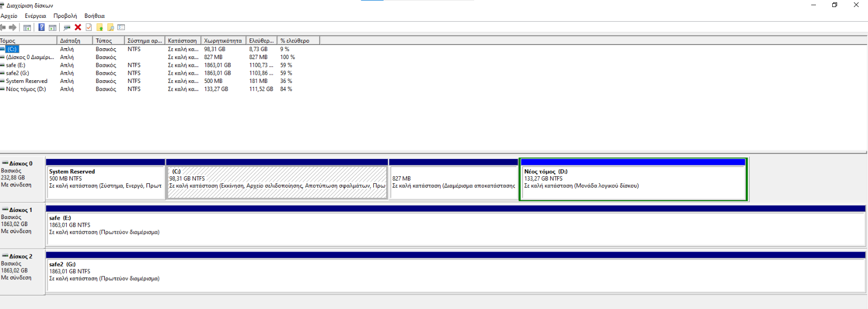Select the Δίσκος 2 disk label
Screen dimensions: 868x309
22,271
